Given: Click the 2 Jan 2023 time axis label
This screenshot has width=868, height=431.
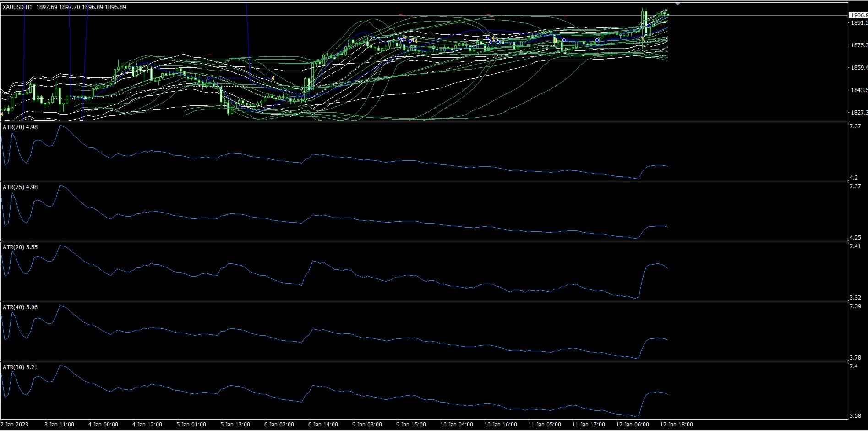Looking at the screenshot, I should pyautogui.click(x=15, y=425).
